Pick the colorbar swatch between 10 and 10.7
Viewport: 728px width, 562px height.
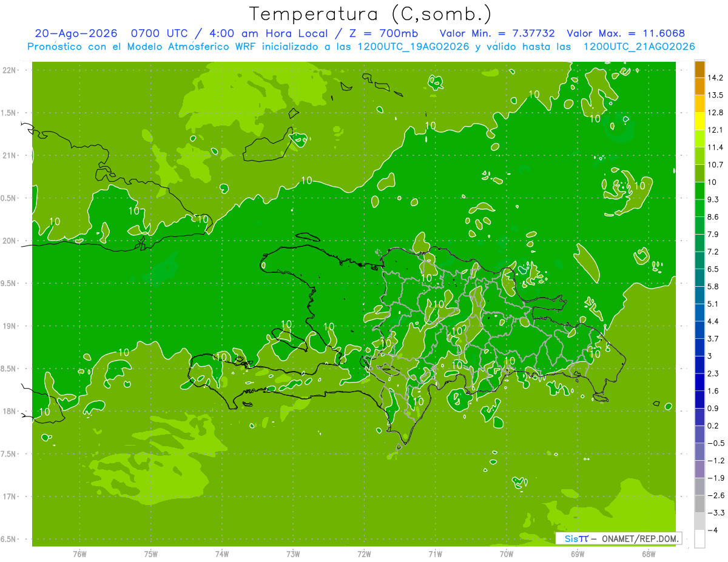pos(699,173)
